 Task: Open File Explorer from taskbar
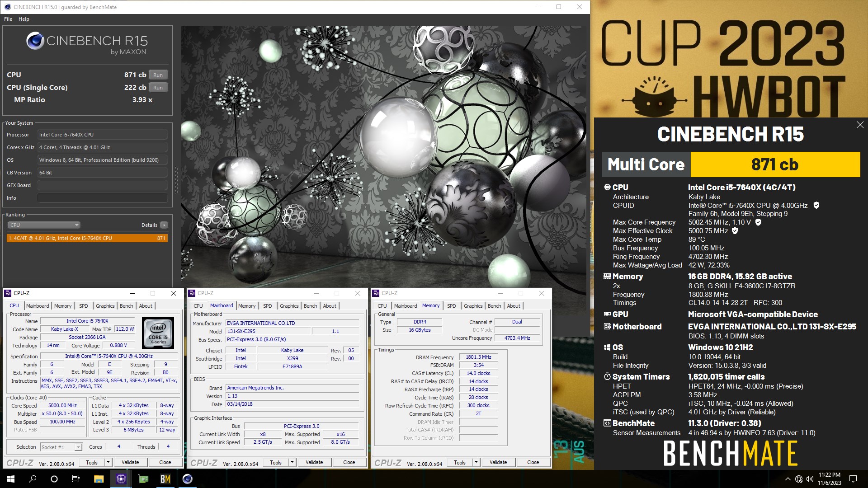(x=99, y=479)
